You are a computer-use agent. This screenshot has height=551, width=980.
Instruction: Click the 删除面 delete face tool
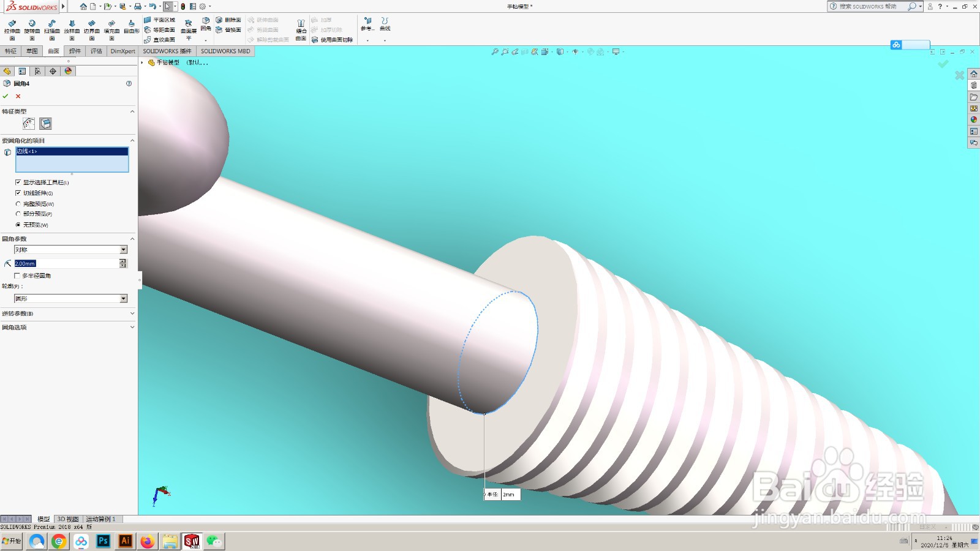[x=228, y=20]
